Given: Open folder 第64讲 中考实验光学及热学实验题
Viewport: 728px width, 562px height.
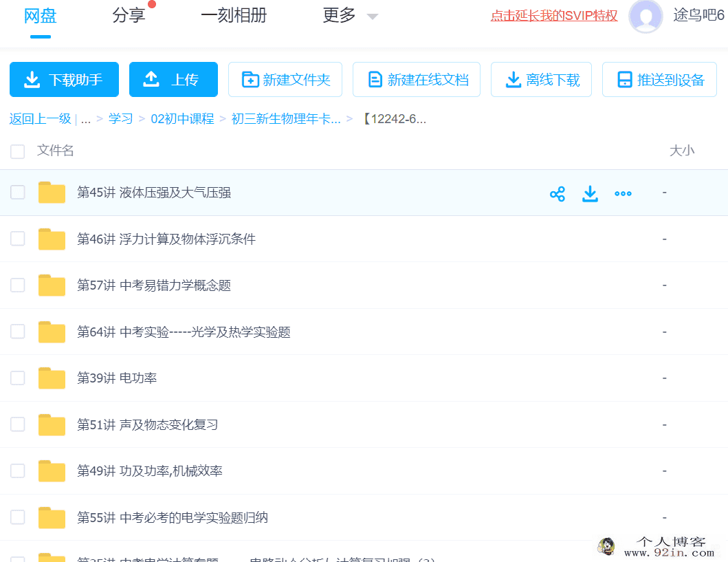Looking at the screenshot, I should [184, 332].
